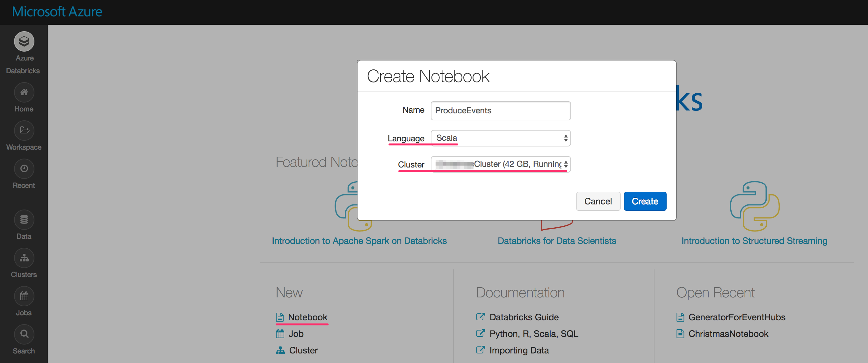Open the Data database icon
Screen dimensions: 868x363
[24, 219]
